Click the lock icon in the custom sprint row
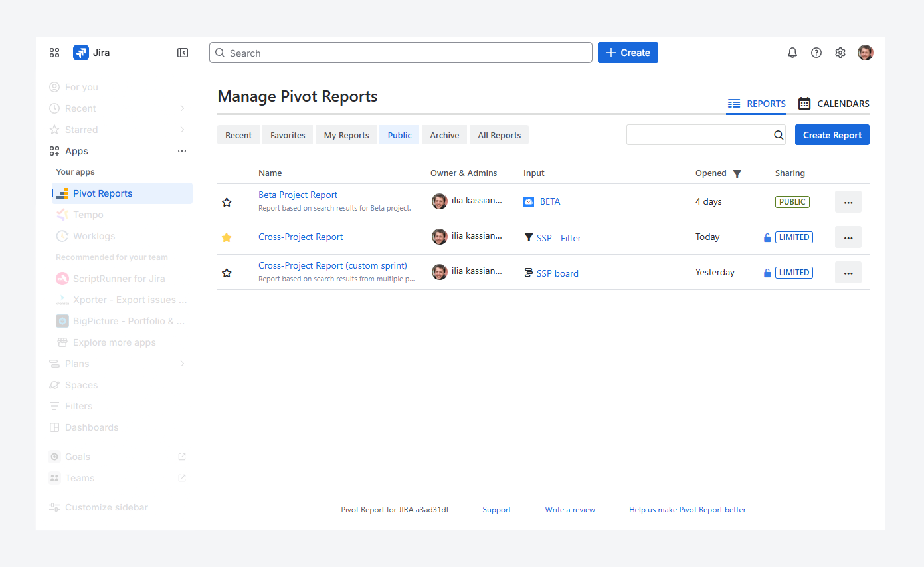Viewport: 924px width, 567px height. point(767,273)
